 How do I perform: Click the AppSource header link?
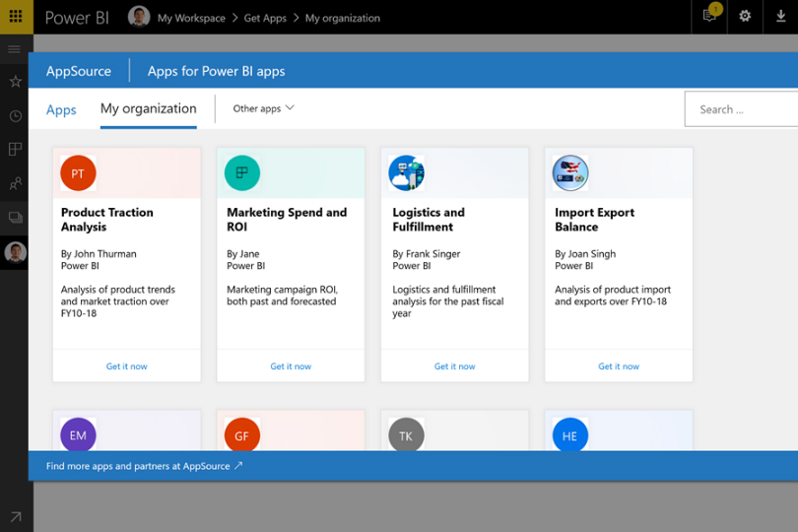point(79,71)
